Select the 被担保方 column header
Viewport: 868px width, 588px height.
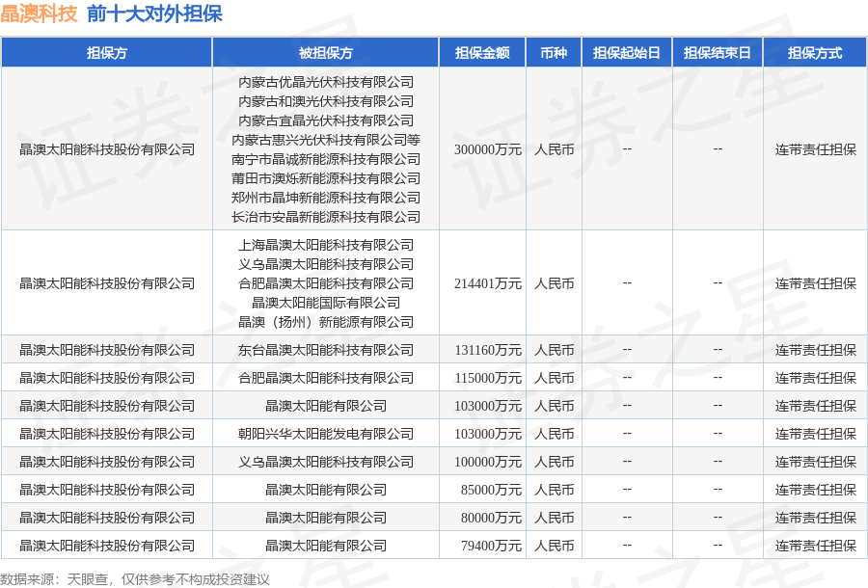(326, 53)
